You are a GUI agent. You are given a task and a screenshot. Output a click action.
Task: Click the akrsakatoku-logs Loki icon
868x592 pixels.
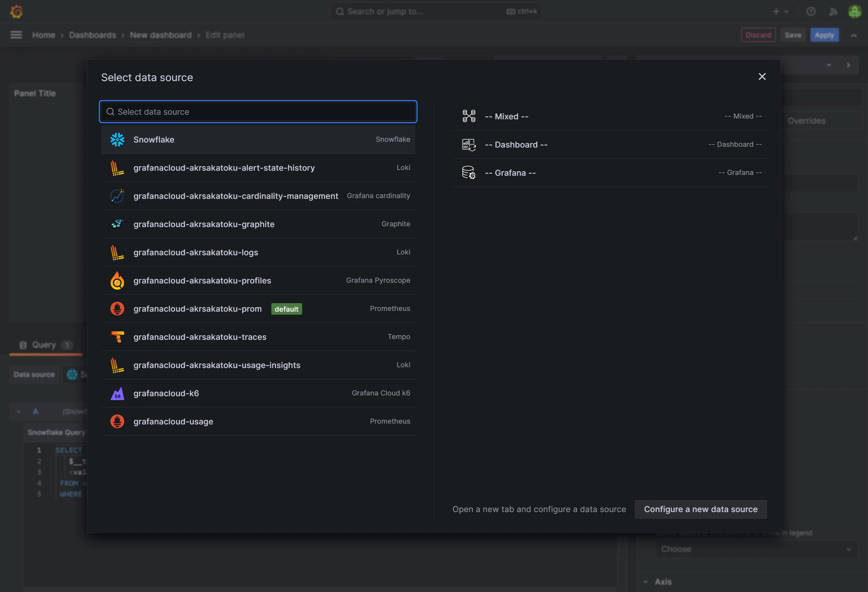pyautogui.click(x=117, y=252)
